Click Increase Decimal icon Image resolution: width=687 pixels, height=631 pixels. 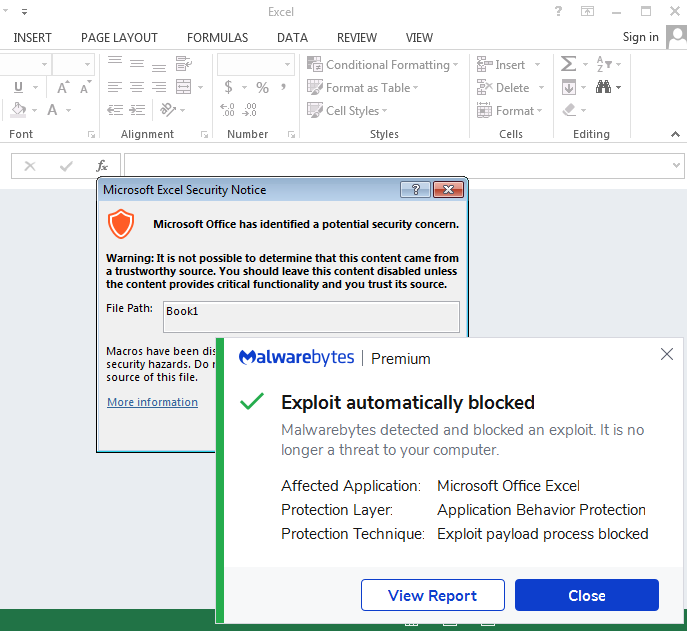227,110
